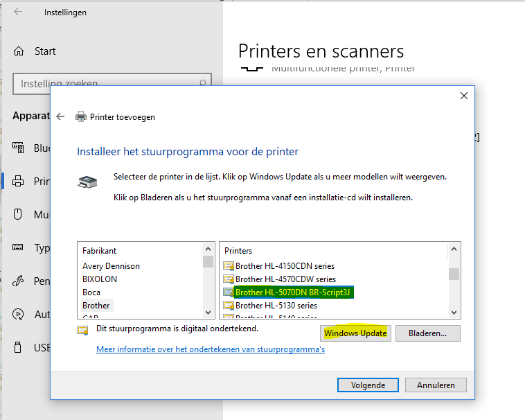Screen dimensions: 525x420
Task: Open the Start home icon
Action: click(x=19, y=51)
